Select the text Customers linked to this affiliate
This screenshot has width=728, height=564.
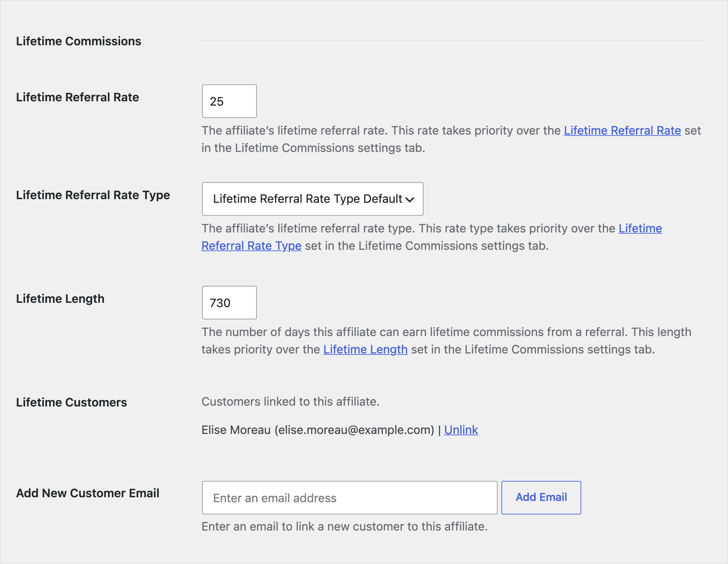pos(290,402)
